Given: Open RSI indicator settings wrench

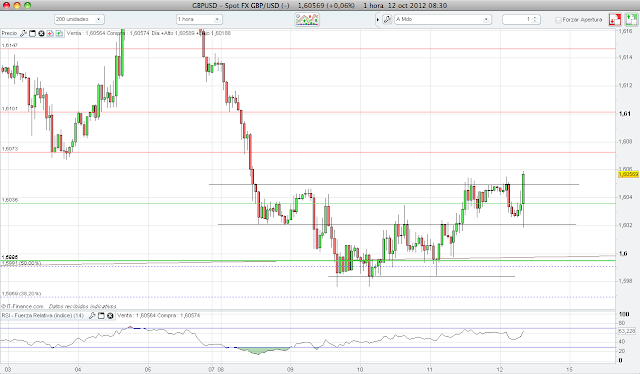Looking at the screenshot, I should click(x=92, y=315).
